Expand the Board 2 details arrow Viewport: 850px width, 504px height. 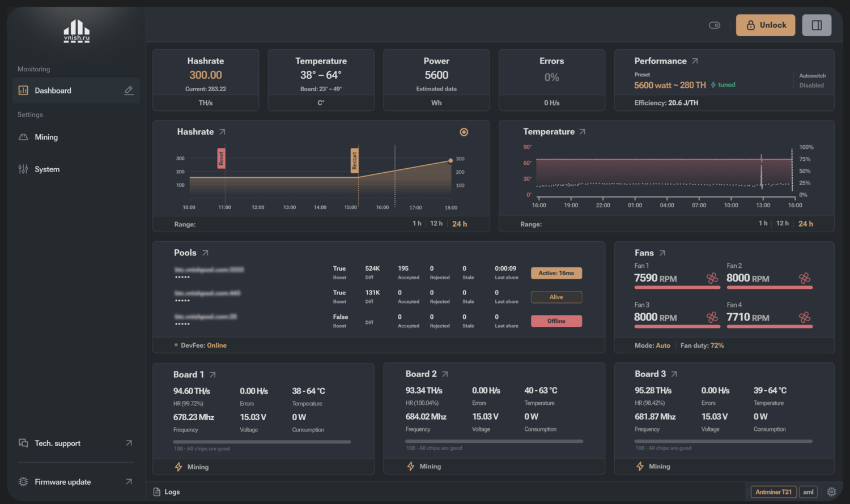445,374
